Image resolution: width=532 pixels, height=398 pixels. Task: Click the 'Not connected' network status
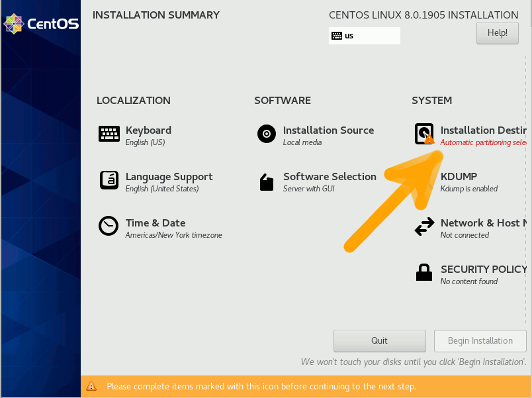(465, 235)
